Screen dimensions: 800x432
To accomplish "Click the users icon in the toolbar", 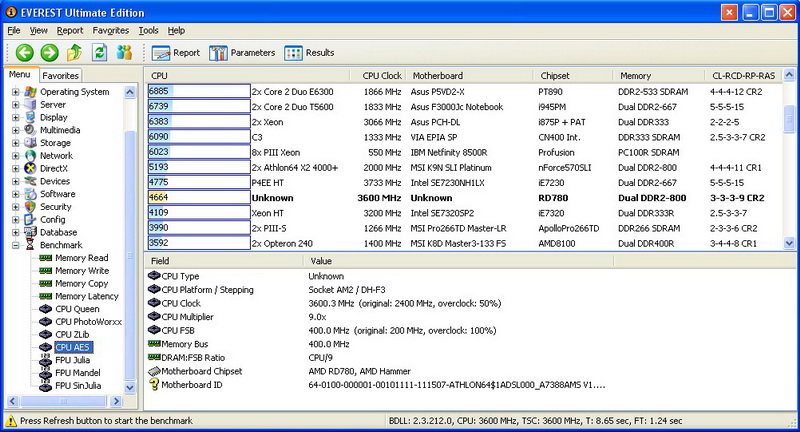I will click(x=124, y=52).
